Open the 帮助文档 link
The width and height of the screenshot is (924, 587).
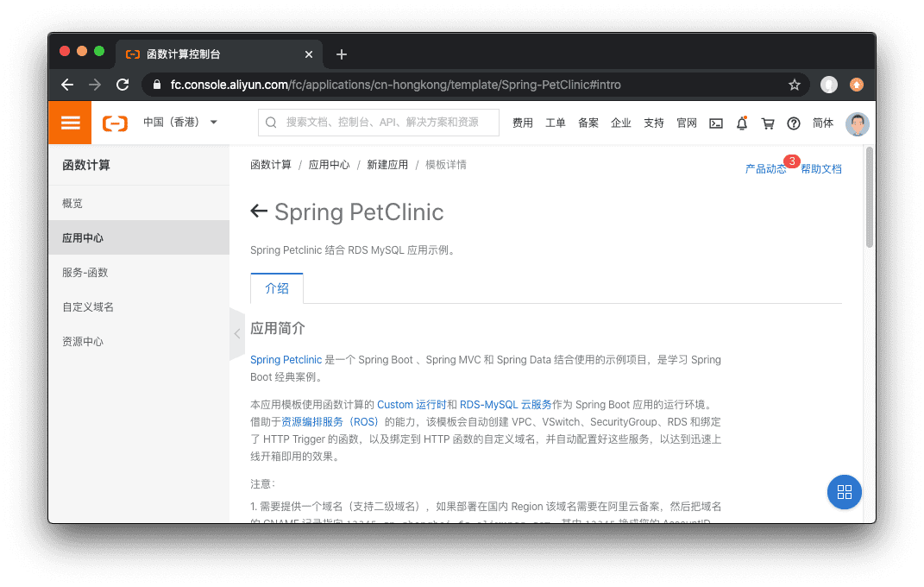click(x=820, y=168)
